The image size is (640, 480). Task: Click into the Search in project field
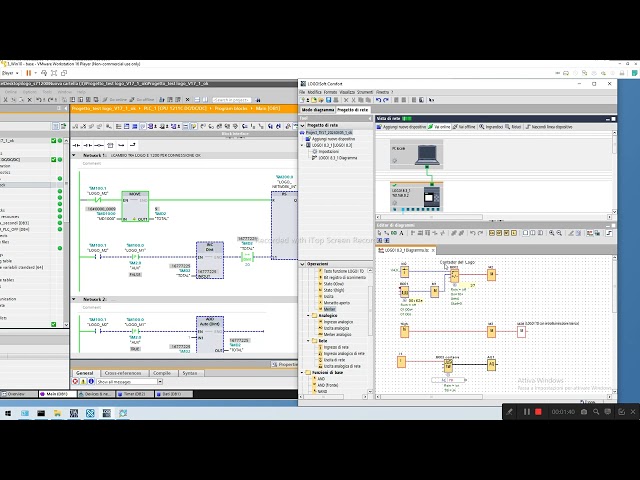tap(231, 100)
